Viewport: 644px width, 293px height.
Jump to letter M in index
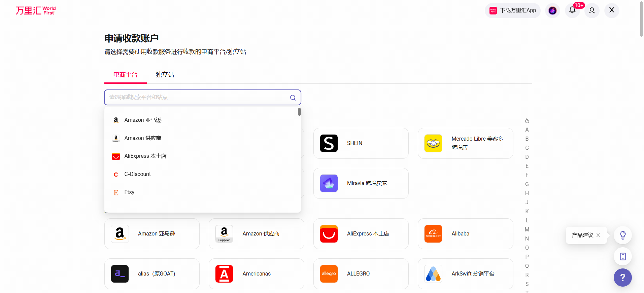coord(527,230)
